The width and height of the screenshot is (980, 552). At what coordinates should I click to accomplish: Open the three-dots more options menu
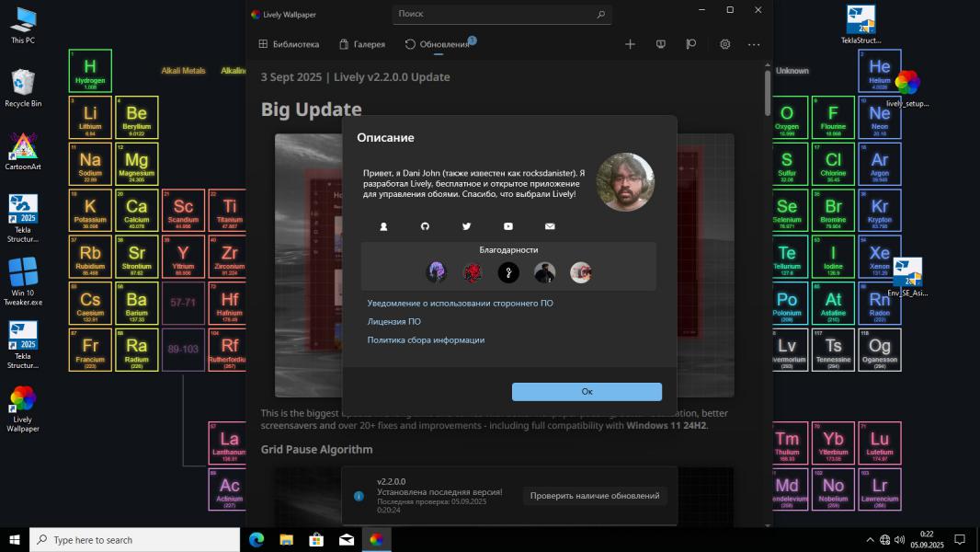click(x=754, y=44)
